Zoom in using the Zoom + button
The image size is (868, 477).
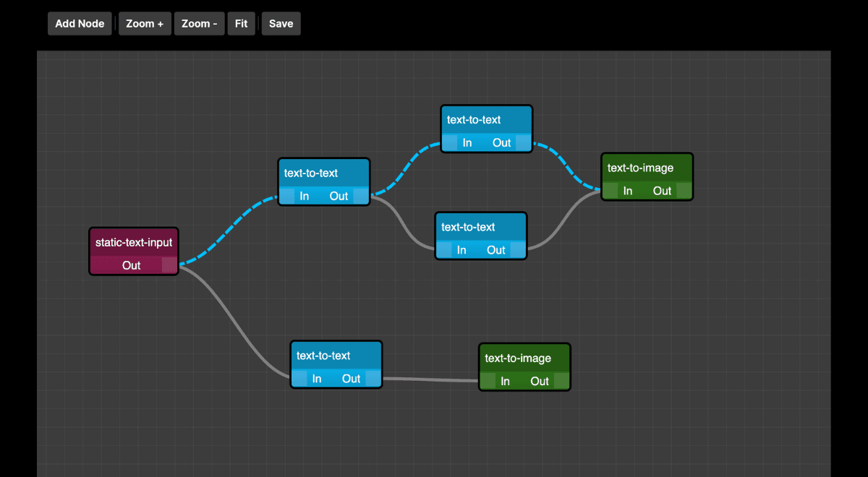[x=145, y=23]
